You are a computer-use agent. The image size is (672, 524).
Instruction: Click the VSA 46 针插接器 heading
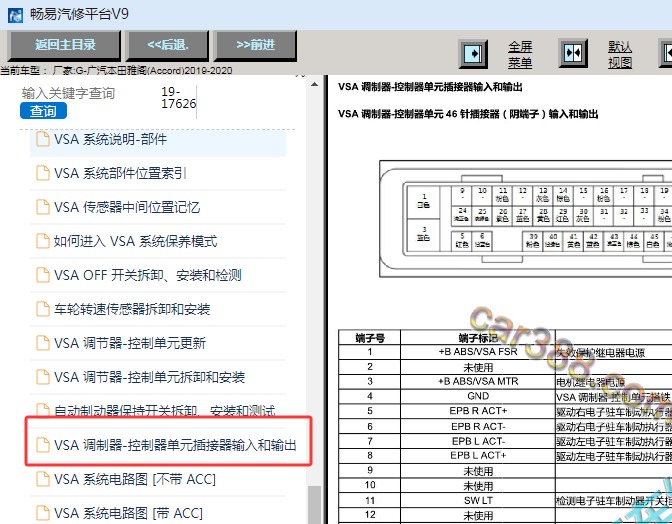pyautogui.click(x=468, y=114)
